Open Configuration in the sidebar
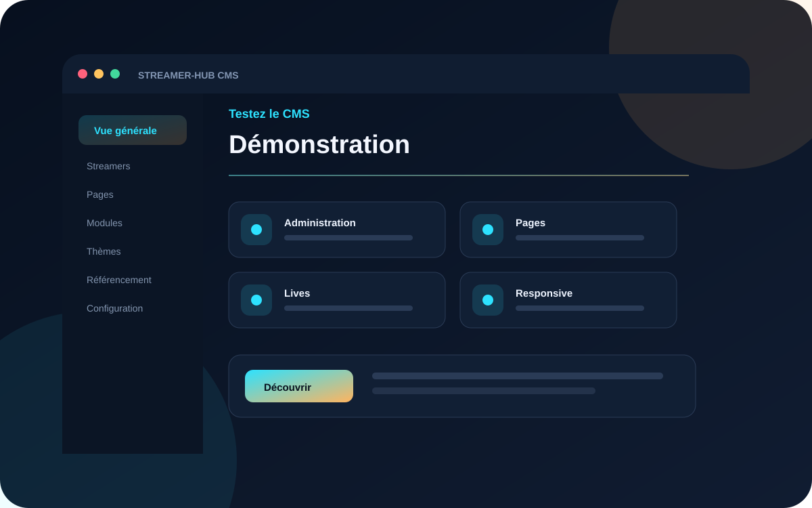The height and width of the screenshot is (508, 812). click(x=114, y=308)
